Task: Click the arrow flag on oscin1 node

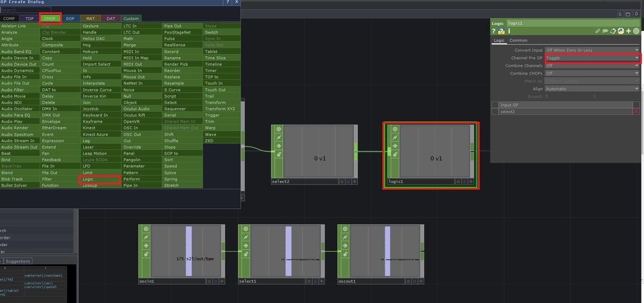Action: point(146,246)
